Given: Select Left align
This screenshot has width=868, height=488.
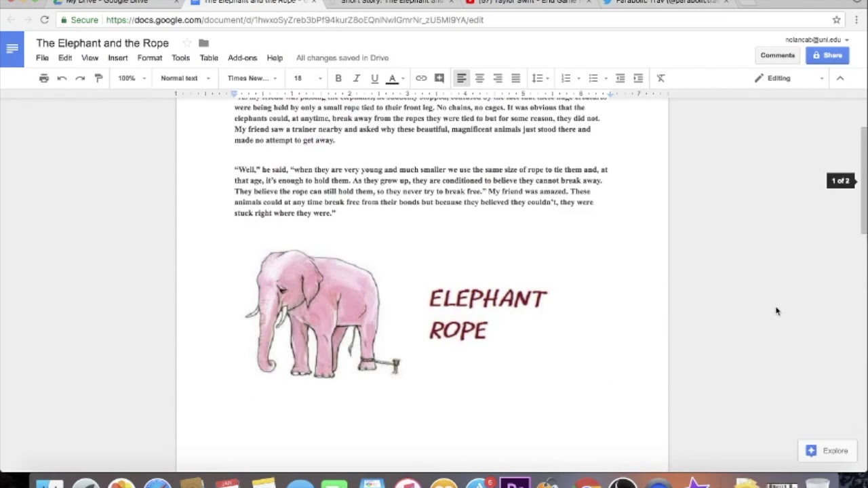Looking at the screenshot, I should [461, 78].
